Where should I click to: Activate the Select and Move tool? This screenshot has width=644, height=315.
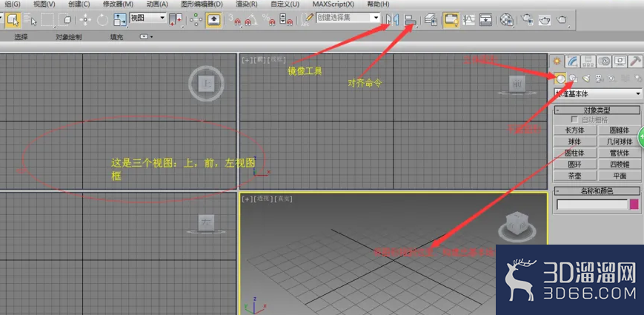tap(85, 19)
